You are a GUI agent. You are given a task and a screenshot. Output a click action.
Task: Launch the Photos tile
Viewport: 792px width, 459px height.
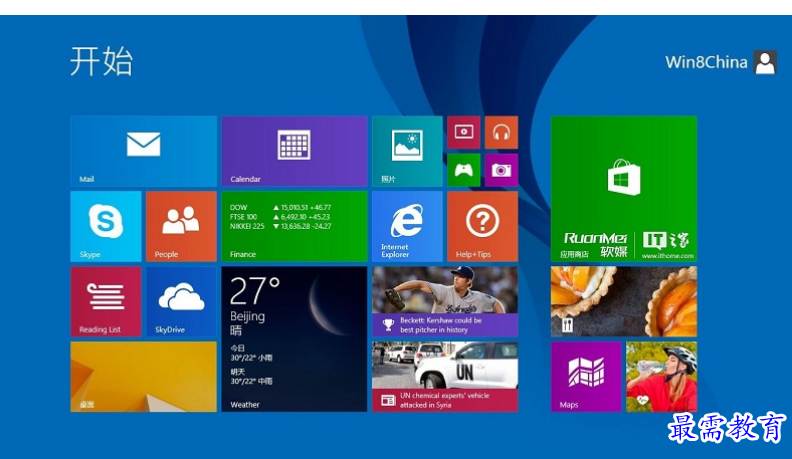coord(407,151)
